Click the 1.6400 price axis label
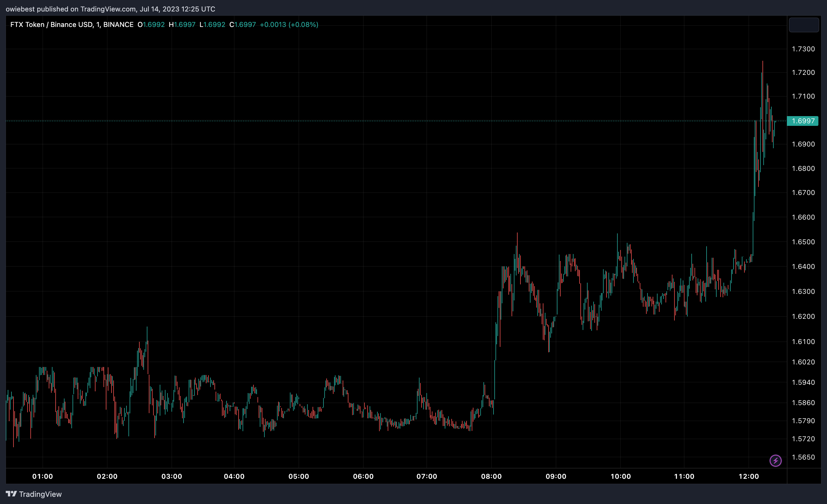The height and width of the screenshot is (504, 827). [x=803, y=266]
